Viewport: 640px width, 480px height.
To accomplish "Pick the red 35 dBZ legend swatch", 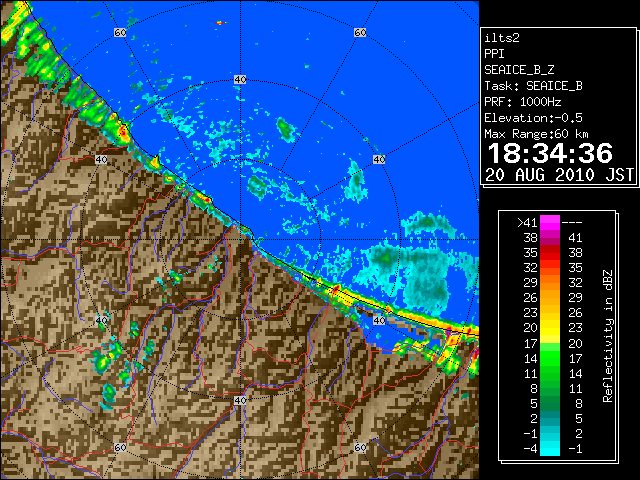I will [550, 253].
